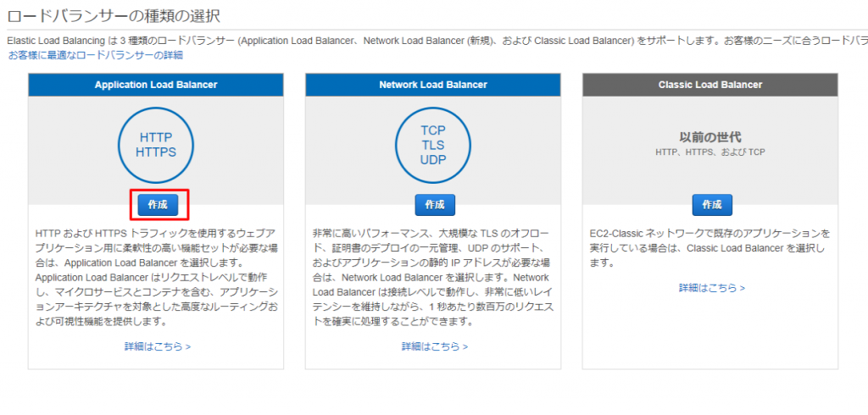Click the Application Load Balancer description paragraph

[x=156, y=277]
